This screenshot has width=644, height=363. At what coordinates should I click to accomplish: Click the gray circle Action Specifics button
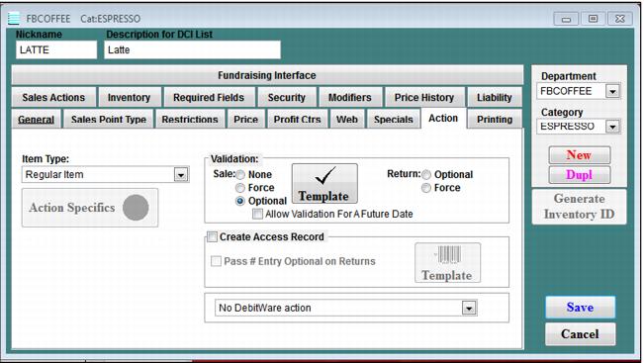pyautogui.click(x=90, y=208)
